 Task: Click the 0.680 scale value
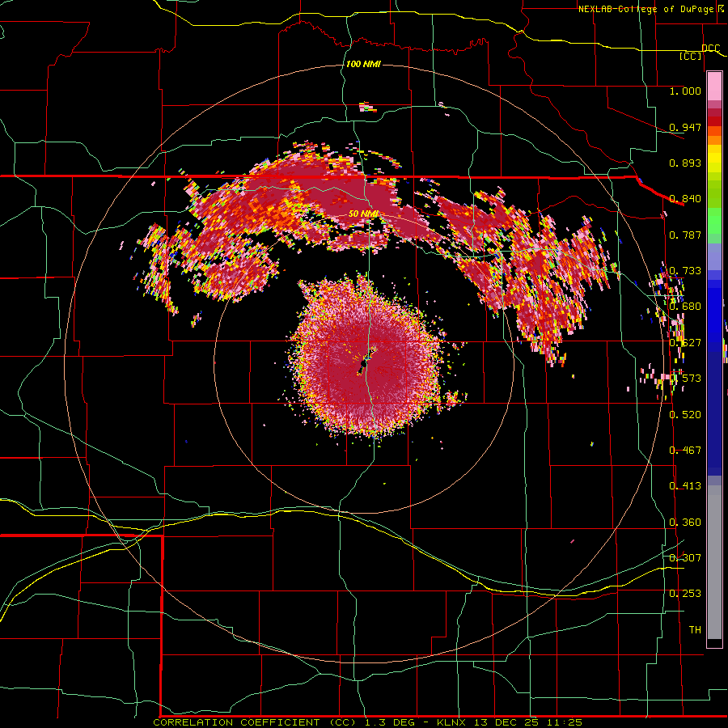[x=685, y=307]
